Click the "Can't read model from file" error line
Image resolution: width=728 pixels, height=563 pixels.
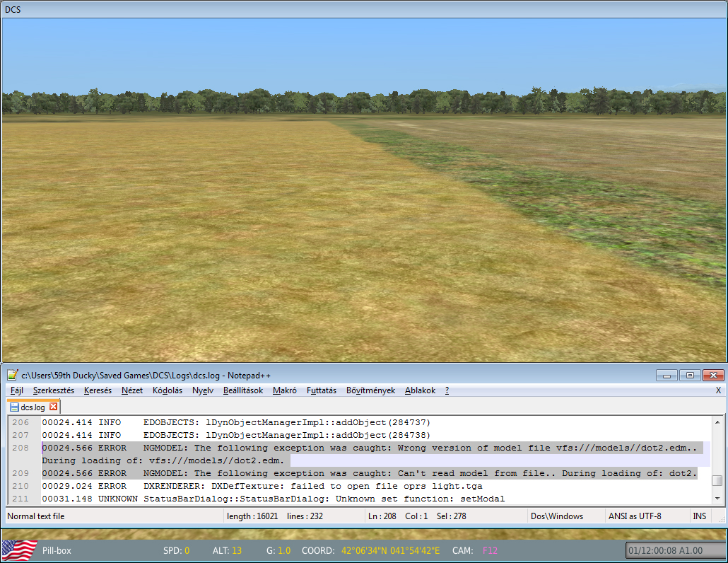(x=370, y=473)
